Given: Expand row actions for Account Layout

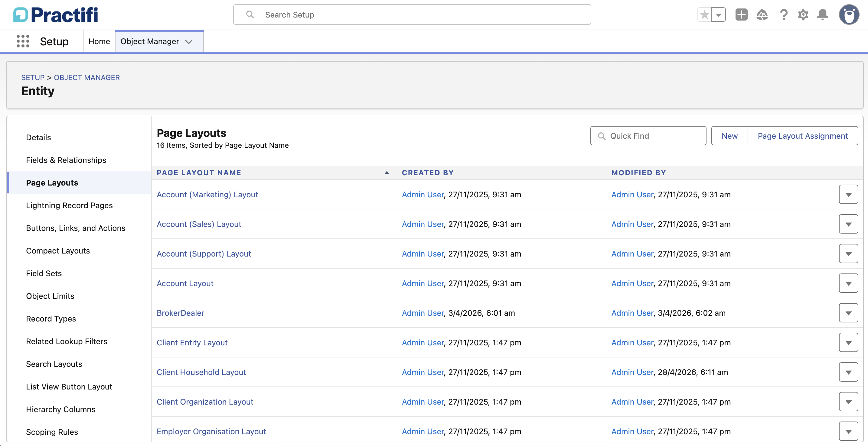Looking at the screenshot, I should coord(848,283).
